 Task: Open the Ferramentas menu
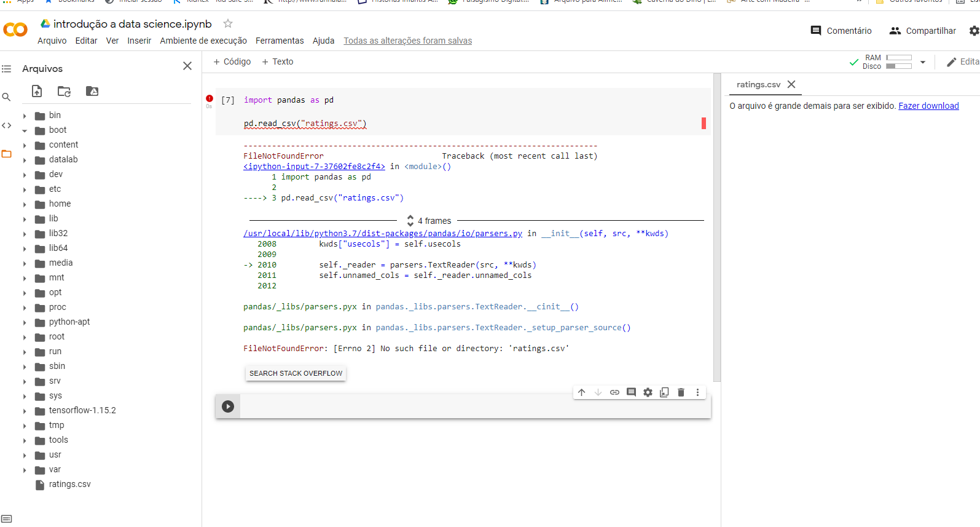[280, 41]
